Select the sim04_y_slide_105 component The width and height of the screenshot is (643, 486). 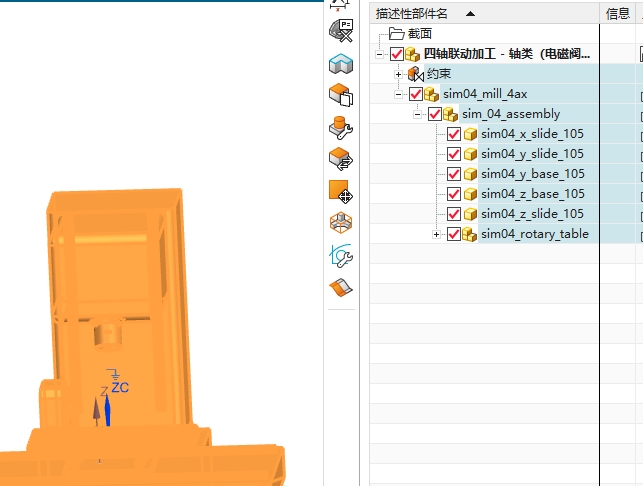(532, 154)
